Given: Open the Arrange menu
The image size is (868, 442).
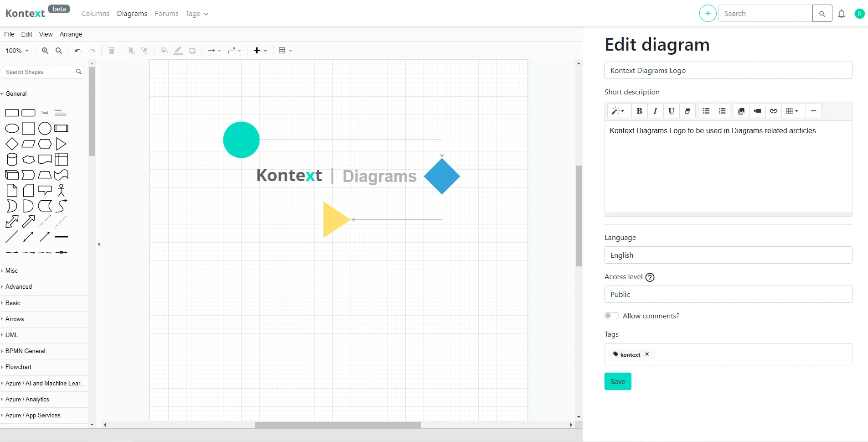Looking at the screenshot, I should 71,34.
